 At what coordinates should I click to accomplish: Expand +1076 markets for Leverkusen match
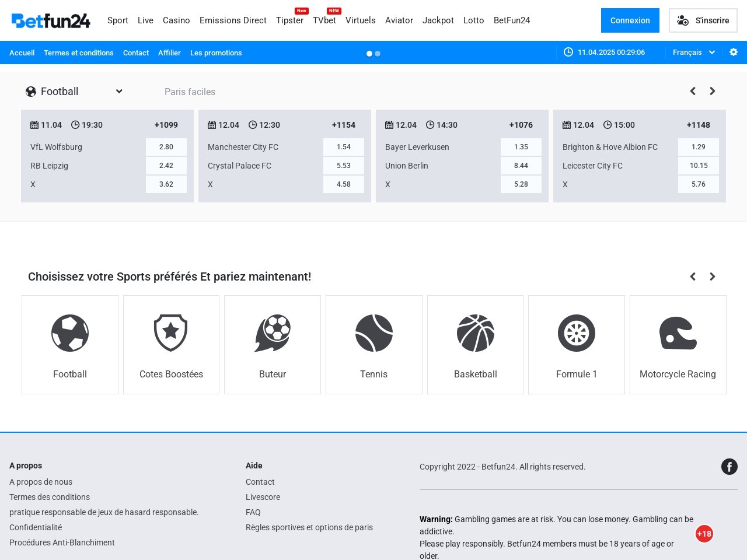point(521,125)
